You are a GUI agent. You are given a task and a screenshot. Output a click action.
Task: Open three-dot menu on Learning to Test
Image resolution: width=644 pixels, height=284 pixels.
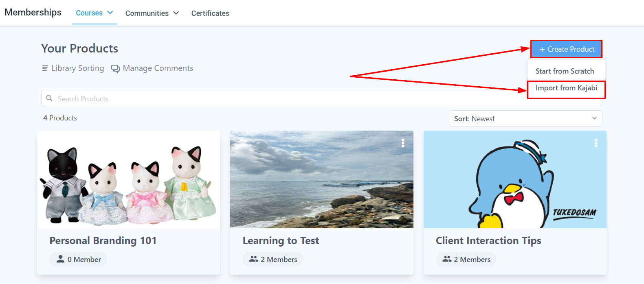click(403, 143)
